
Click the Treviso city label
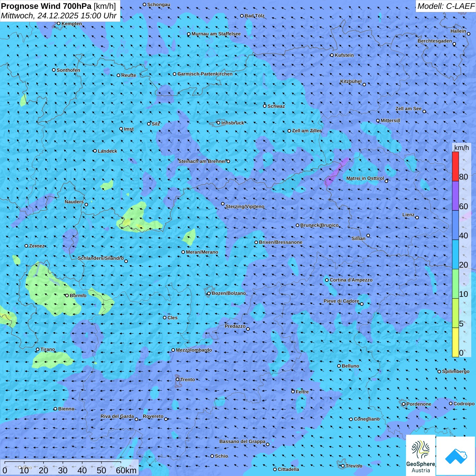[x=354, y=466]
